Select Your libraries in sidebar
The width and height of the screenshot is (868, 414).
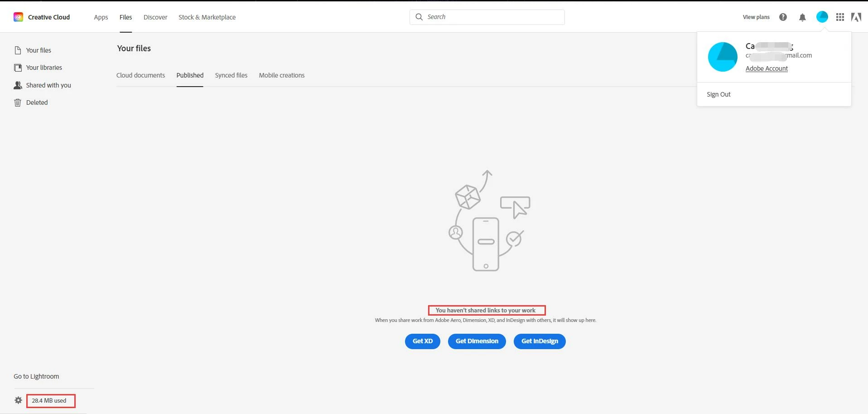coord(44,68)
